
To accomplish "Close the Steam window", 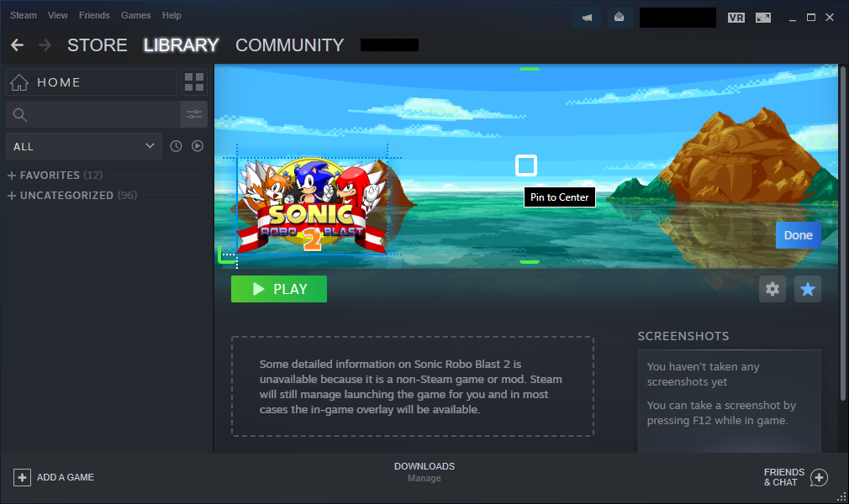I will 830,18.
